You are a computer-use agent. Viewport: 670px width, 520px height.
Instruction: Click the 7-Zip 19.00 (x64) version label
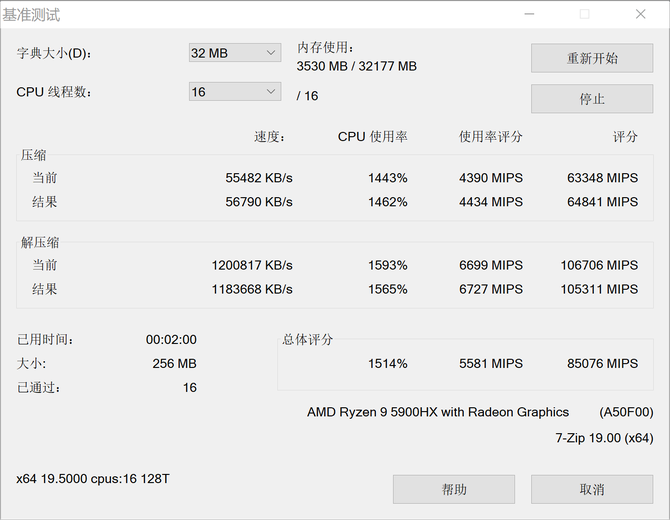coord(604,438)
